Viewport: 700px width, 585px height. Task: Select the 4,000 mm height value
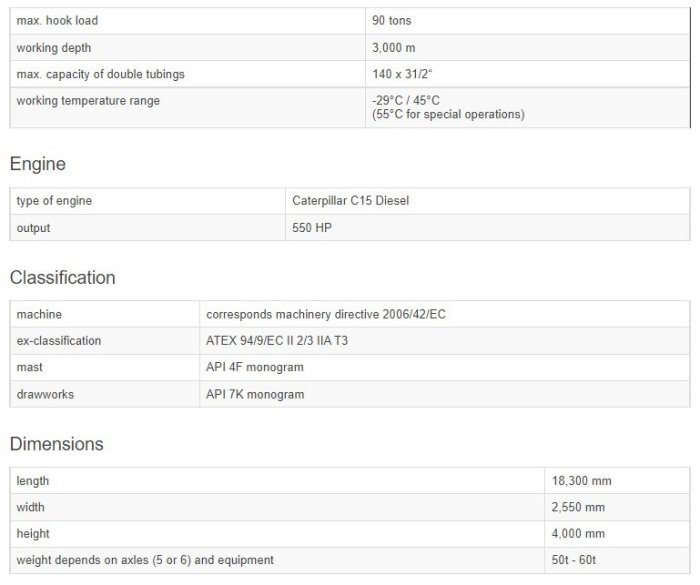click(x=579, y=534)
